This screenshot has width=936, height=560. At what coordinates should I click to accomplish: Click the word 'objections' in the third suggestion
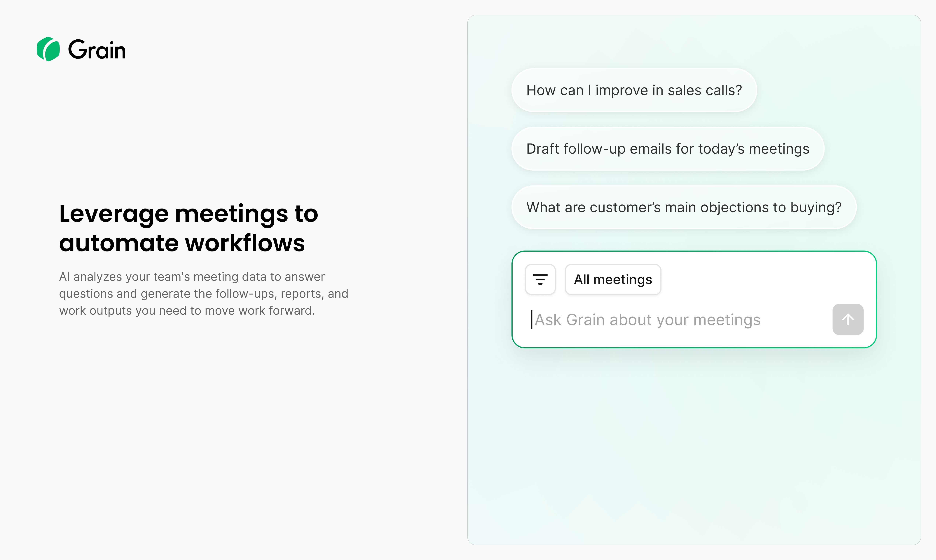[734, 207]
